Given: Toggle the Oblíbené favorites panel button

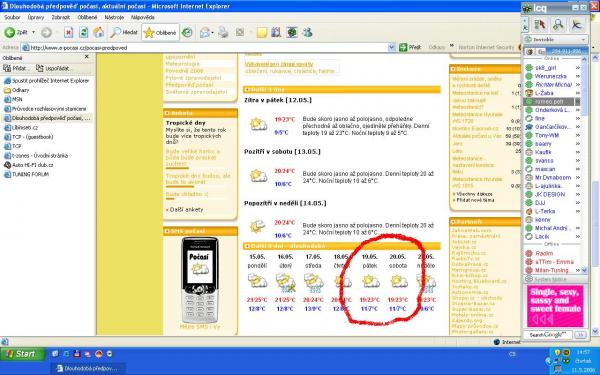Looking at the screenshot, I should [x=160, y=33].
